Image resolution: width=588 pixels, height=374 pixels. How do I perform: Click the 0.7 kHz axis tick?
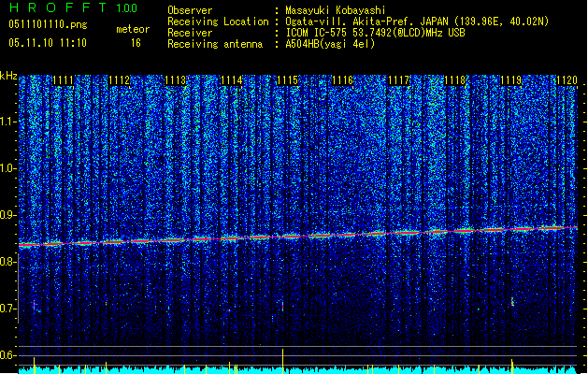pyautogui.click(x=8, y=309)
